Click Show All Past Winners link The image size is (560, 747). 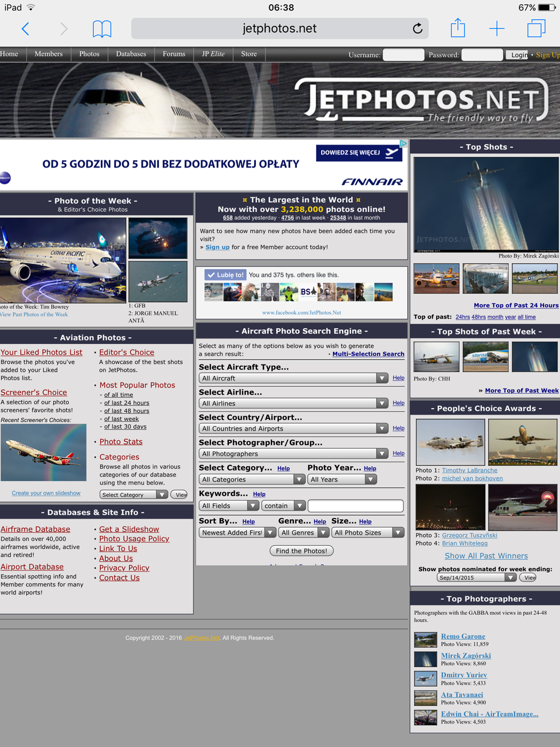pyautogui.click(x=486, y=556)
